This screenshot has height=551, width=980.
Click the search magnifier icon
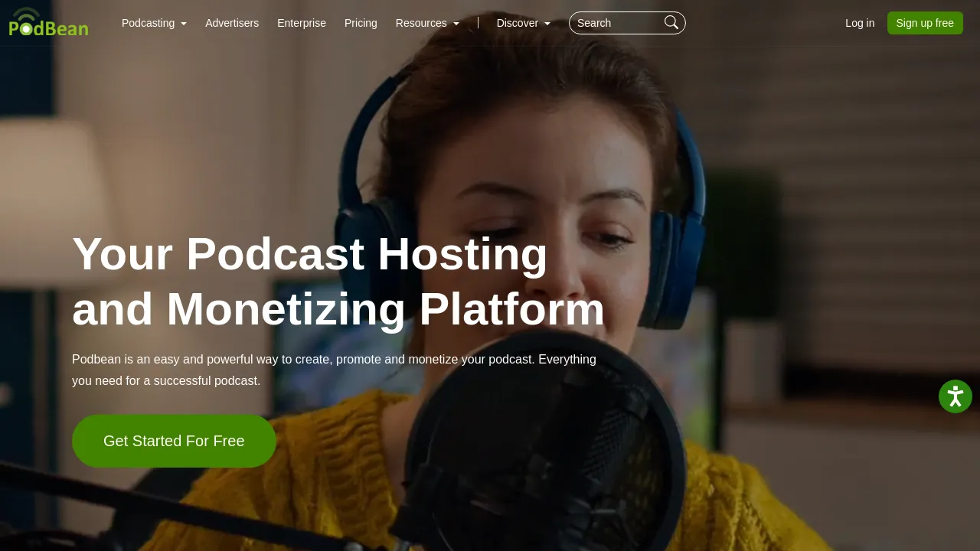tap(671, 23)
